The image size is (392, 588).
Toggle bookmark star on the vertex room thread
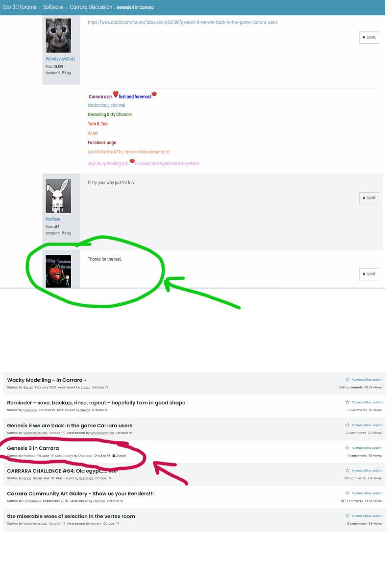click(x=347, y=515)
